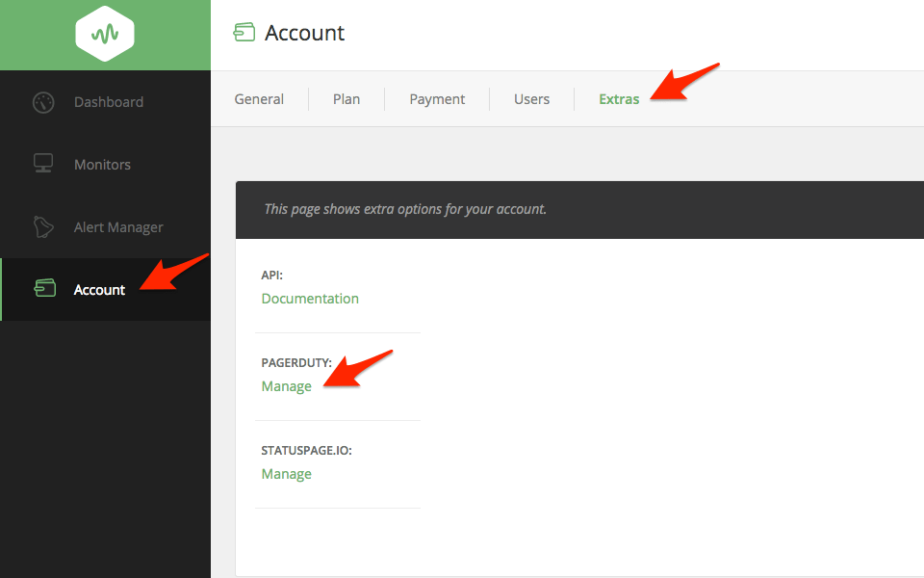
Task: Click the sidebar Account wallet icon
Action: (44, 289)
